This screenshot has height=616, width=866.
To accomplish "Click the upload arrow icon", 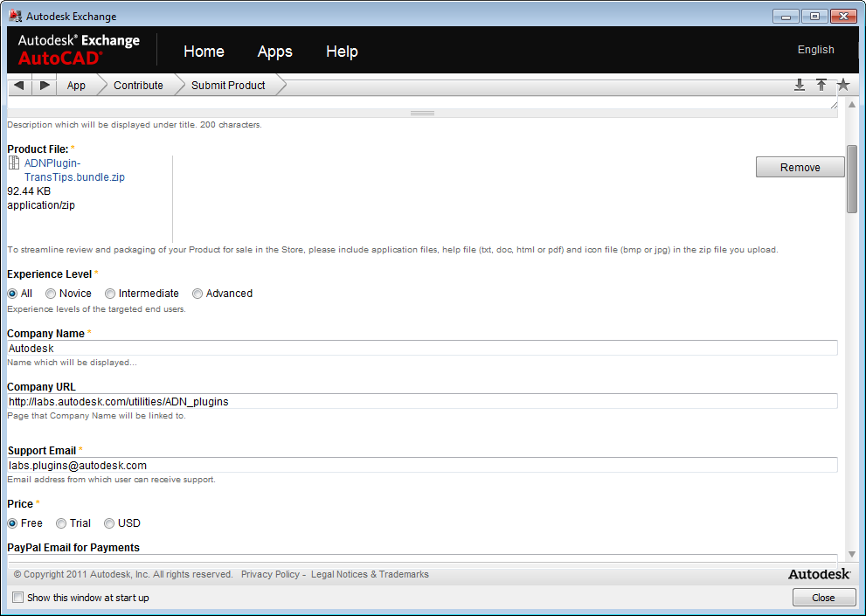I will pos(821,85).
